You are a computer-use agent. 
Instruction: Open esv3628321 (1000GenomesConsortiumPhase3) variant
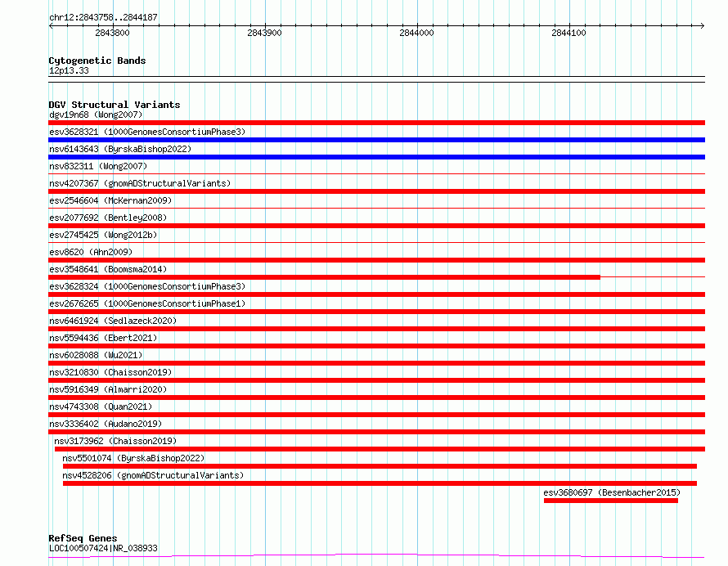tap(147, 132)
